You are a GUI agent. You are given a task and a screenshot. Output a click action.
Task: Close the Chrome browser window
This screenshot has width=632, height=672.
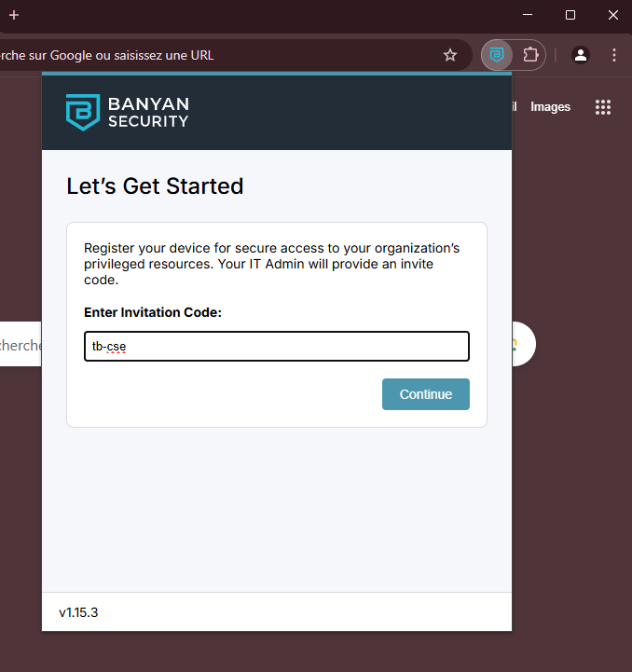point(612,15)
